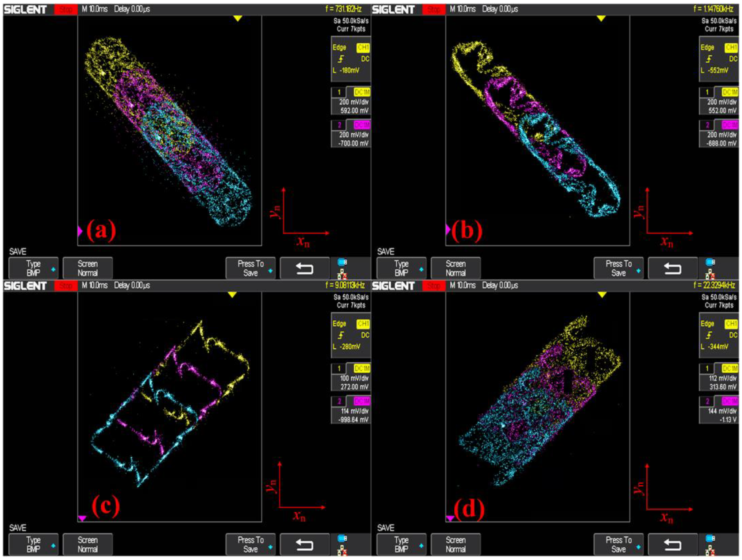The height and width of the screenshot is (560, 742).
Task: Click the yellow CH1 trigger badge in panel (b)
Action: pos(731,48)
